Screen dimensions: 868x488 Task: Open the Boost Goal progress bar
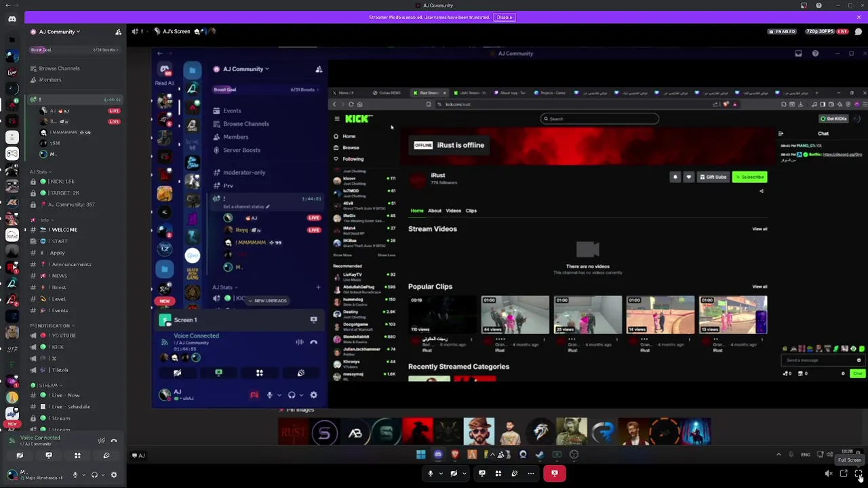click(x=75, y=49)
